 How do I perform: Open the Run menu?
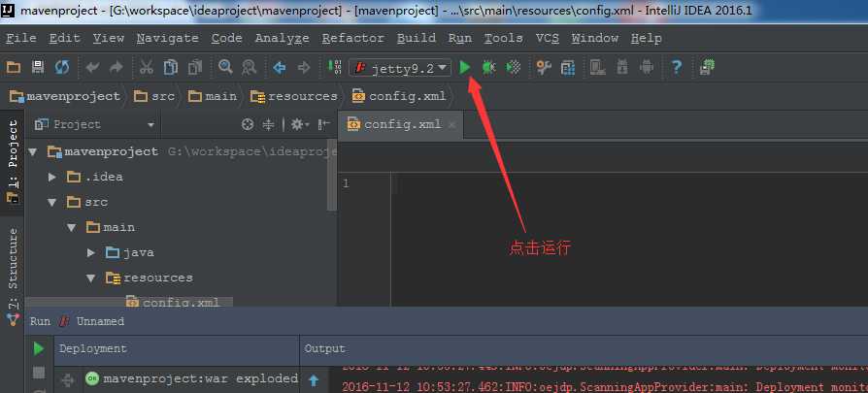pyautogui.click(x=459, y=38)
